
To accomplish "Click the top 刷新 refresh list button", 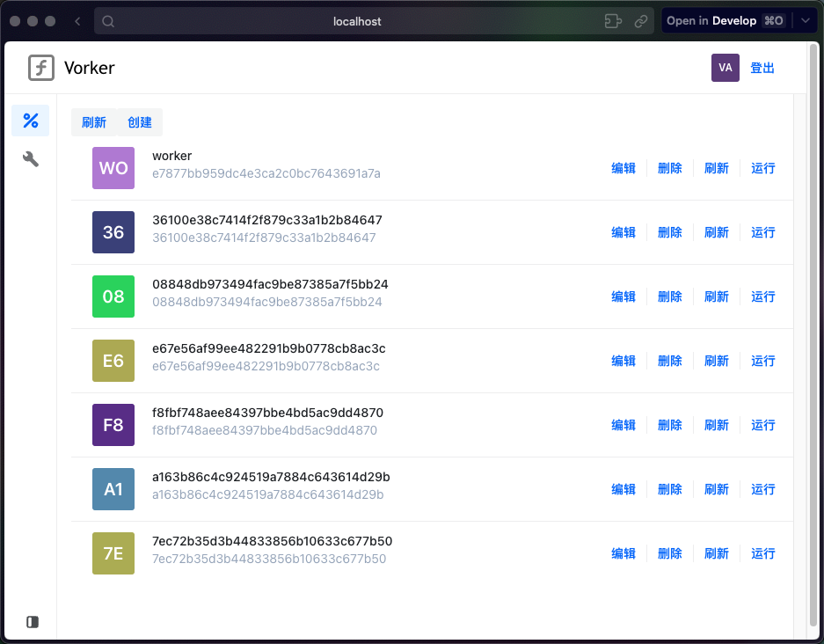I will pos(94,122).
